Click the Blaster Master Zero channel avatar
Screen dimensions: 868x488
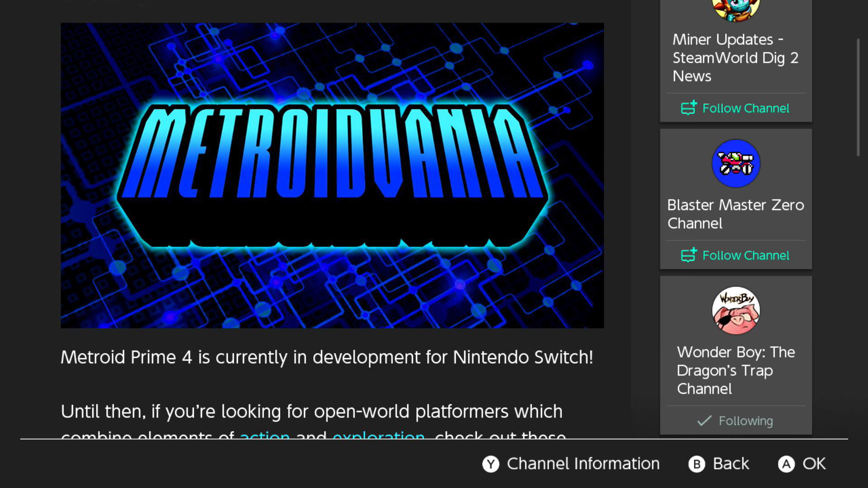click(x=736, y=164)
